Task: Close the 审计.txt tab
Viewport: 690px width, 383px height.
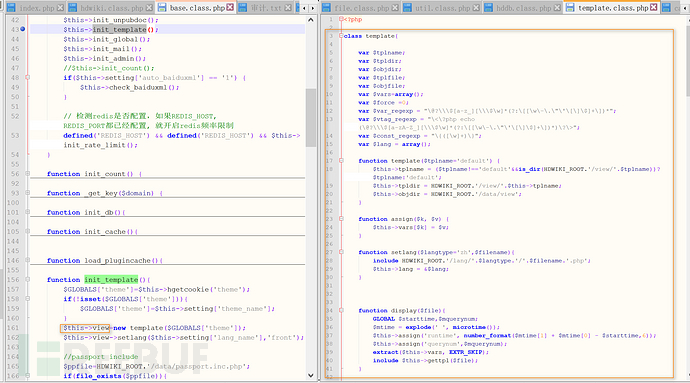Action: point(288,7)
